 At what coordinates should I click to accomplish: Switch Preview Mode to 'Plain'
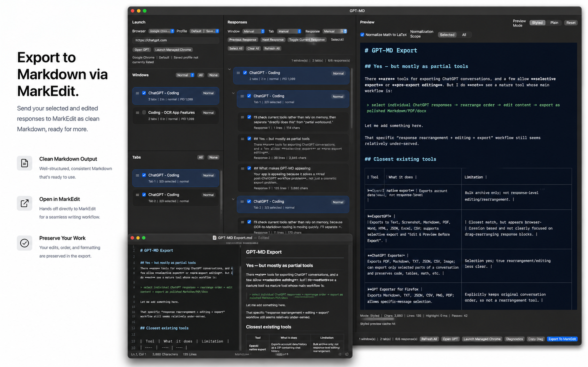tap(554, 23)
